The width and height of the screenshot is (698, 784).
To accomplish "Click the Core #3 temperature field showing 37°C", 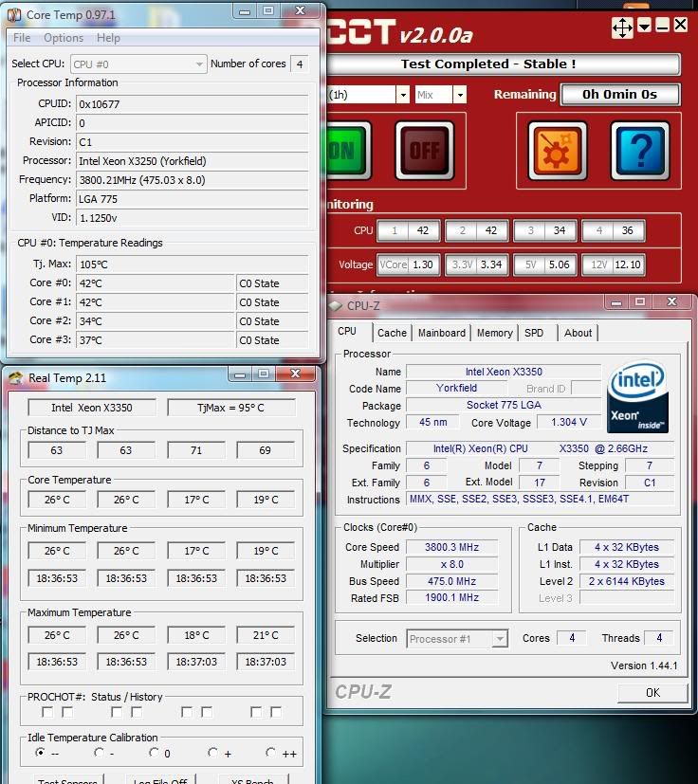I will pyautogui.click(x=156, y=340).
